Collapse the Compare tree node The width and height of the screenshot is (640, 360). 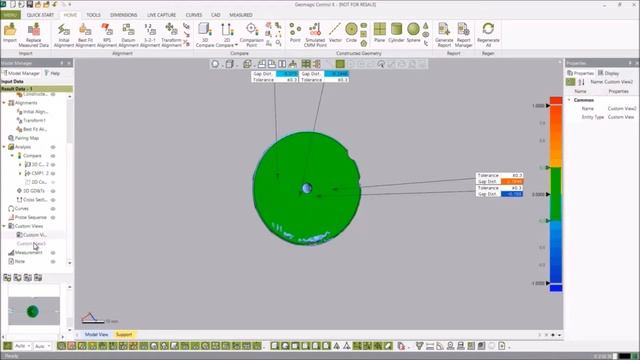tap(12, 156)
